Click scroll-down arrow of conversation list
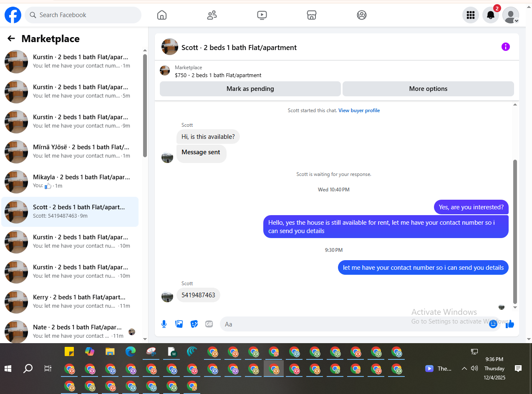Screen dimensions: 532x394 pos(145,339)
